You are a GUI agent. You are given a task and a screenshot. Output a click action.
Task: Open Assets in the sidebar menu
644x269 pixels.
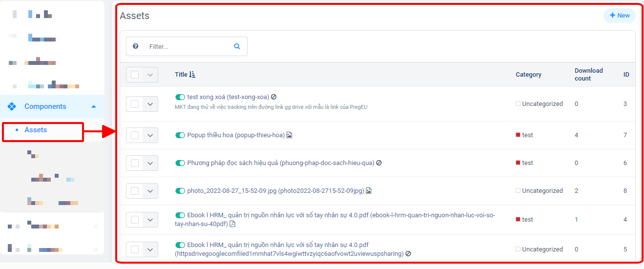(x=36, y=130)
